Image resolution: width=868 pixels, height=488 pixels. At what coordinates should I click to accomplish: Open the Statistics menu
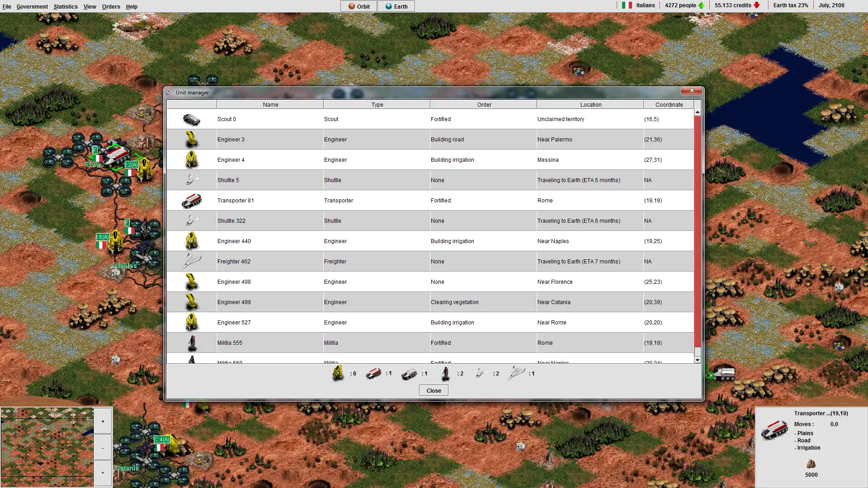[65, 6]
